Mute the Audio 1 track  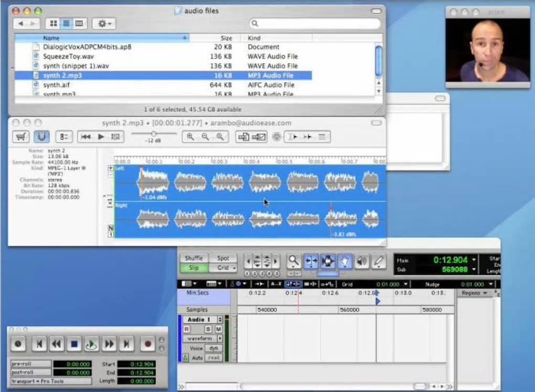pyautogui.click(x=218, y=329)
